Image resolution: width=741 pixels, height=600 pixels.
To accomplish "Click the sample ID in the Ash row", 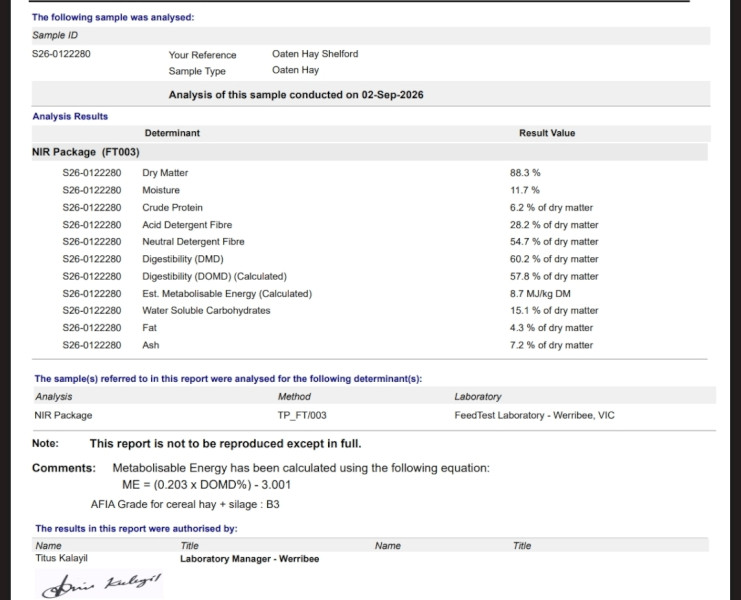I will (x=92, y=345).
